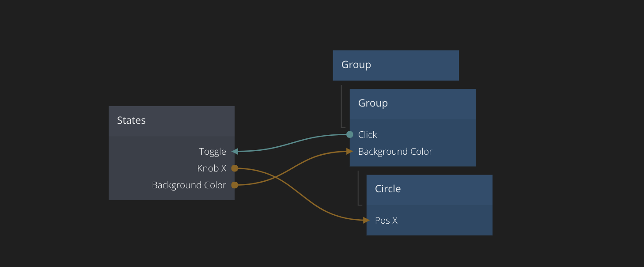Click the Click output label on Group
This screenshot has width=644, height=267.
tap(367, 135)
